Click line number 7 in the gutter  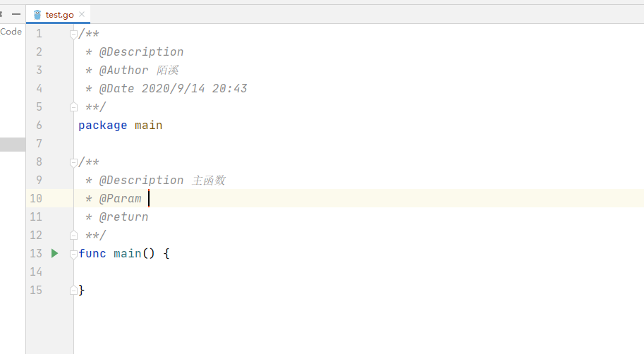pyautogui.click(x=39, y=144)
